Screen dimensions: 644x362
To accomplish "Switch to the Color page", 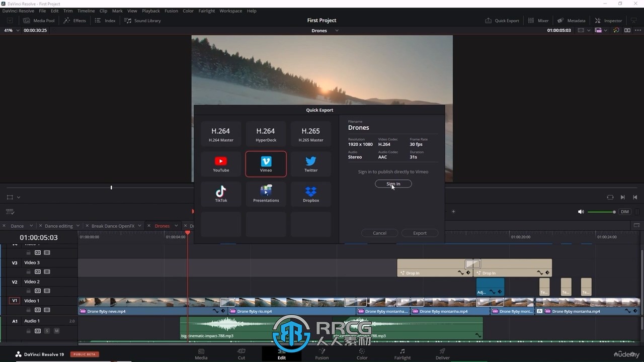I will pos(362,354).
